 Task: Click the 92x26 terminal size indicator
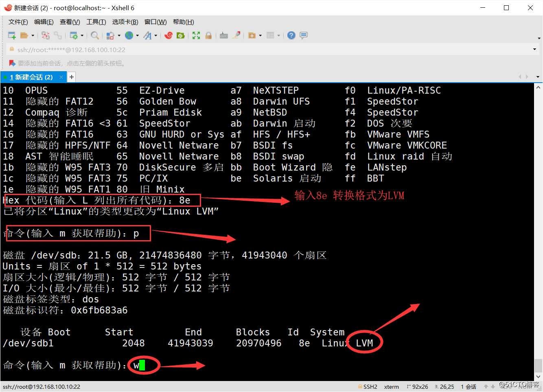coord(418,387)
